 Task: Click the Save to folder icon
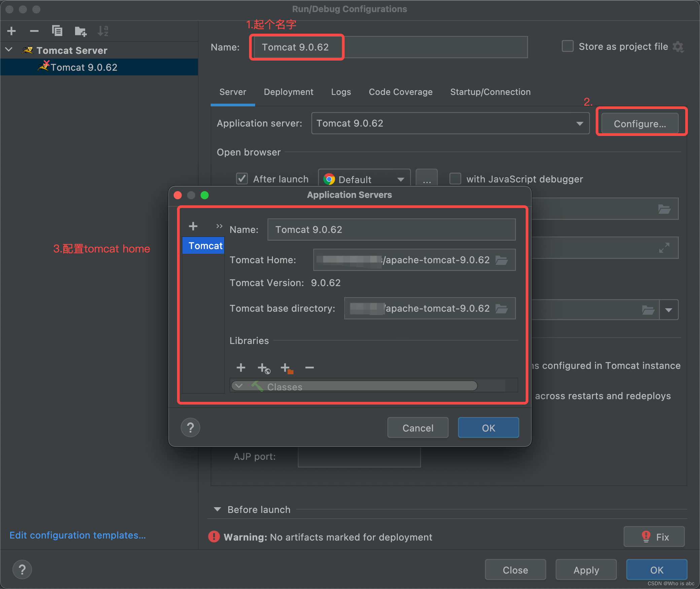pos(80,31)
